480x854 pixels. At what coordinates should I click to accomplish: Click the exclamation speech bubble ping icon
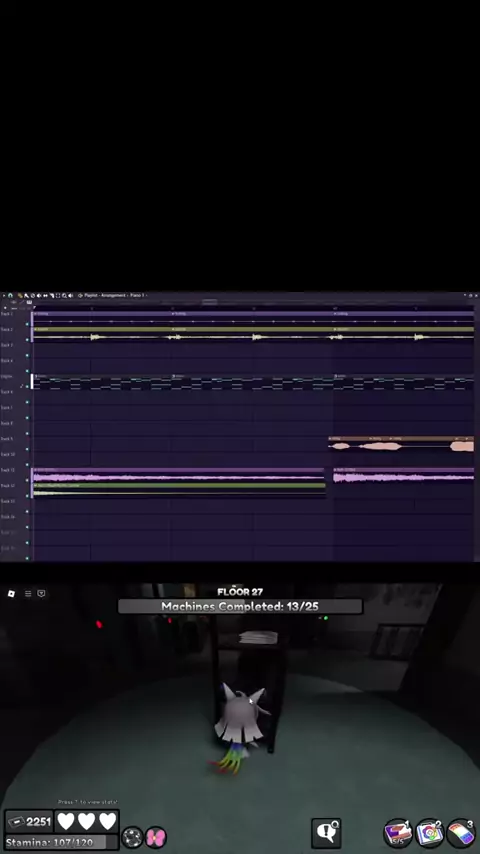326,833
